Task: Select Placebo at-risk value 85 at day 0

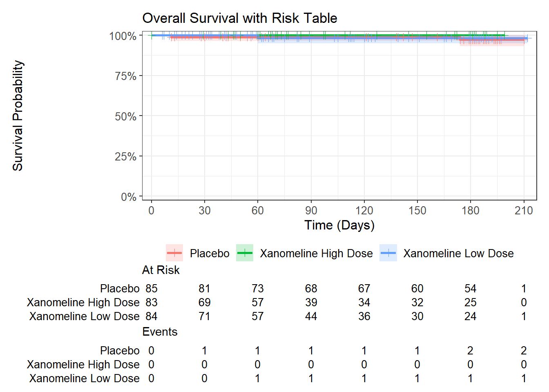Action: pyautogui.click(x=152, y=289)
